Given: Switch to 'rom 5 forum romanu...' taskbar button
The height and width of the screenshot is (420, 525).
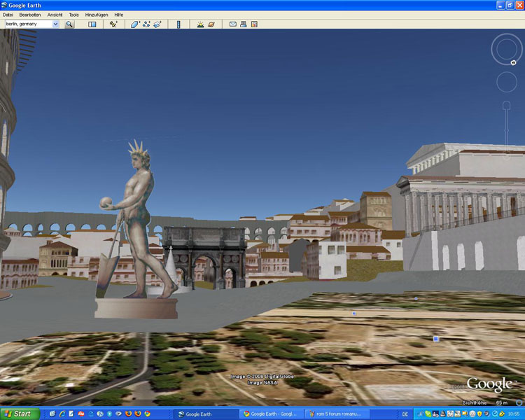Looking at the screenshot, I should click(x=337, y=414).
